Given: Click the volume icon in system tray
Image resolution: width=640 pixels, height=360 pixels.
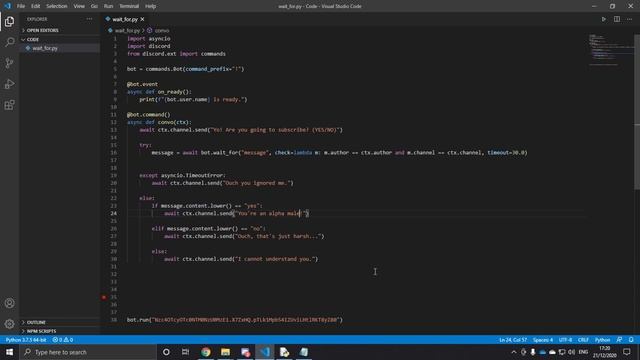Looking at the screenshot, I should [571, 352].
